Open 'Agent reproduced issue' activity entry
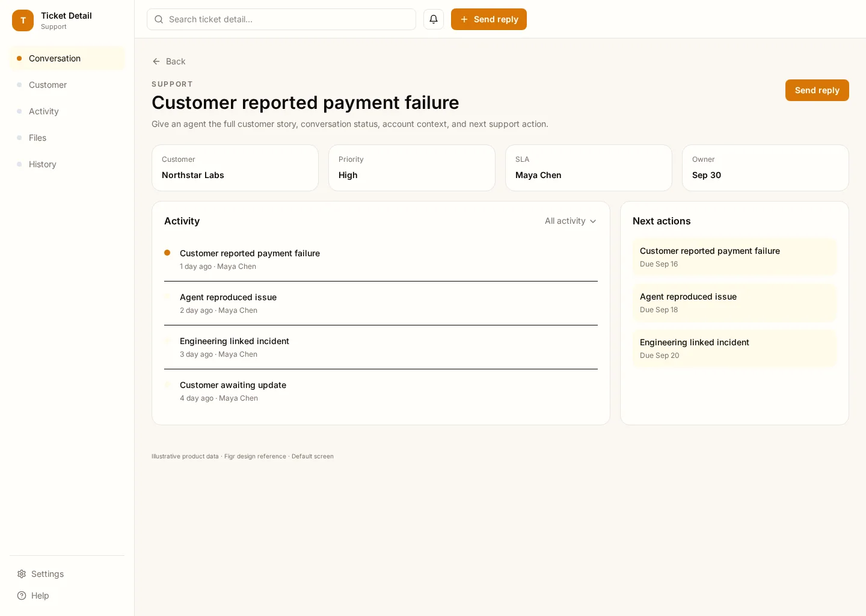 (x=381, y=303)
